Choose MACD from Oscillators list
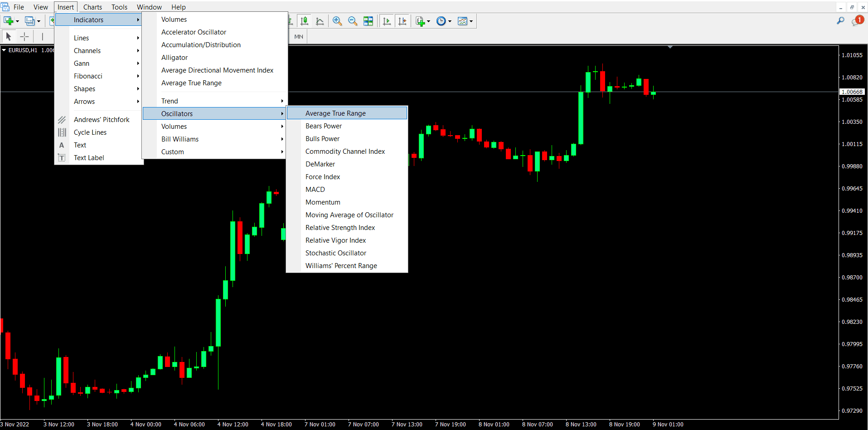Image resolution: width=868 pixels, height=430 pixels. tap(347, 189)
